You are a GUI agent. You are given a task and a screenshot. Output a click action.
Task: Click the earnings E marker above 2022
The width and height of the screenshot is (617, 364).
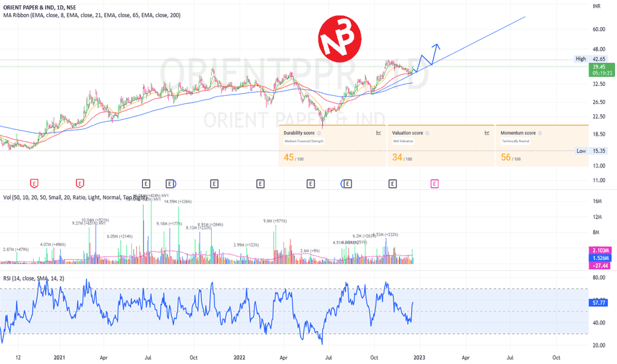coord(260,184)
